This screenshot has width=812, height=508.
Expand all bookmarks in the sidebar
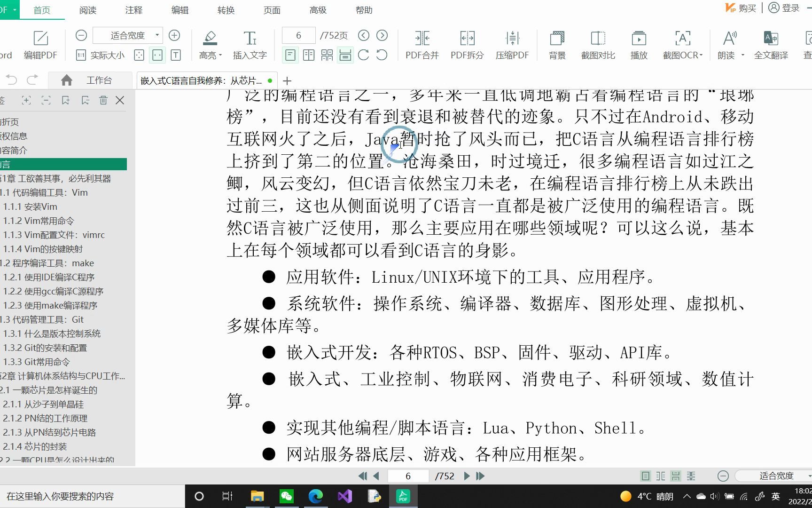26,100
